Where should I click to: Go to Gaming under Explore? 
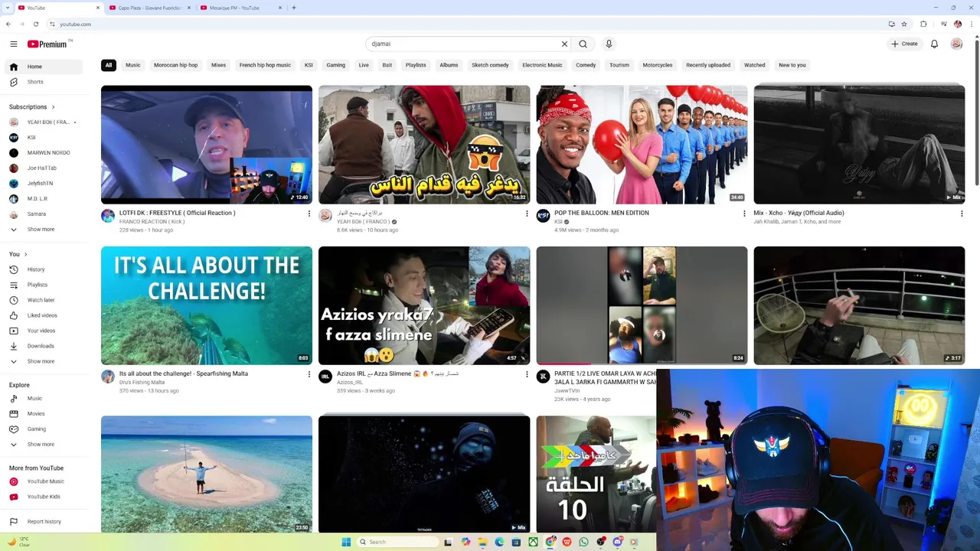point(44,429)
